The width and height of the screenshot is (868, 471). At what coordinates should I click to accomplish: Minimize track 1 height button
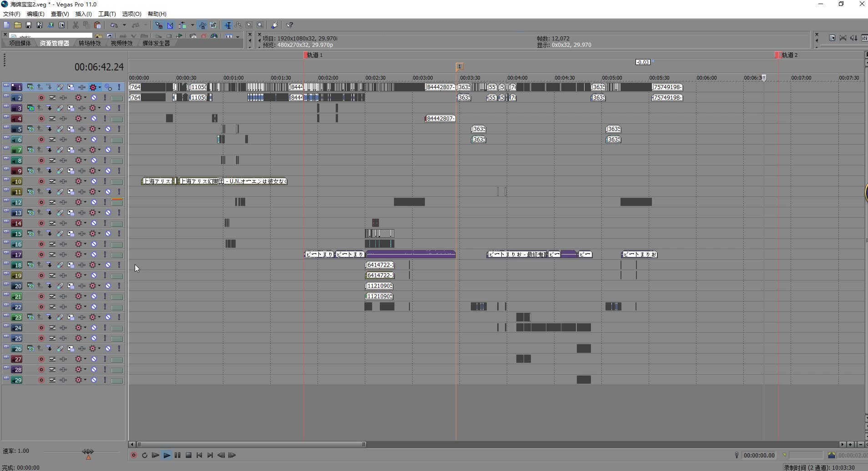(x=6, y=85)
